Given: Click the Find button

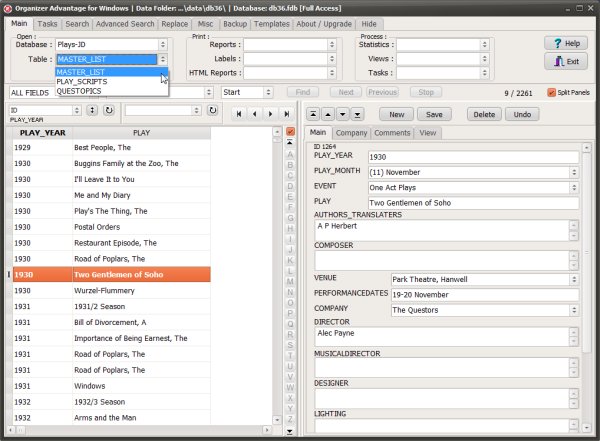Looking at the screenshot, I should click(303, 92).
